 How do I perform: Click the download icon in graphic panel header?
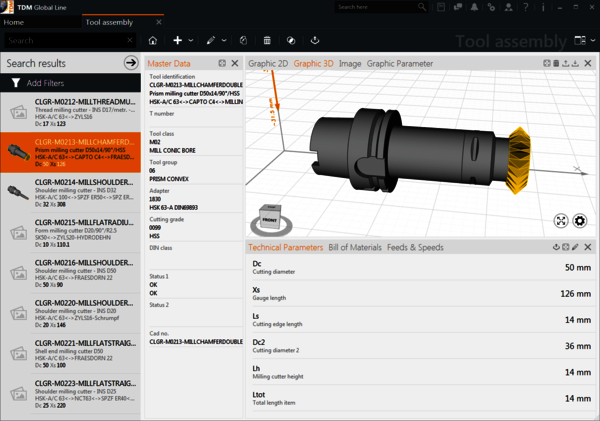575,63
